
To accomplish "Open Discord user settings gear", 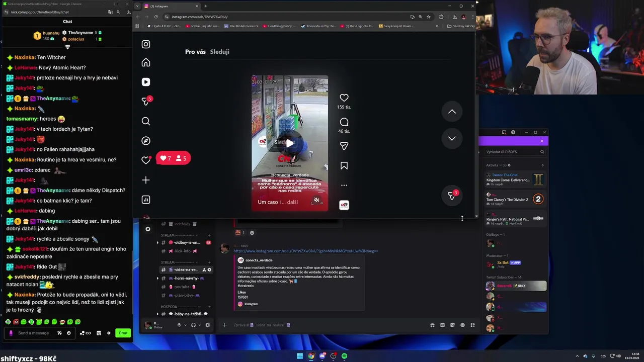I will (x=208, y=325).
